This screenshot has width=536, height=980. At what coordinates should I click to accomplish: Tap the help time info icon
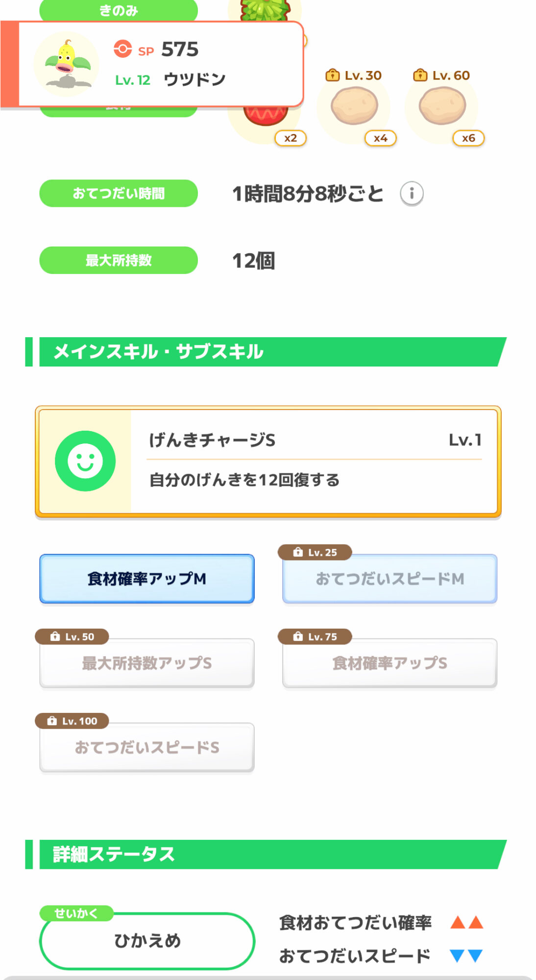click(x=412, y=194)
